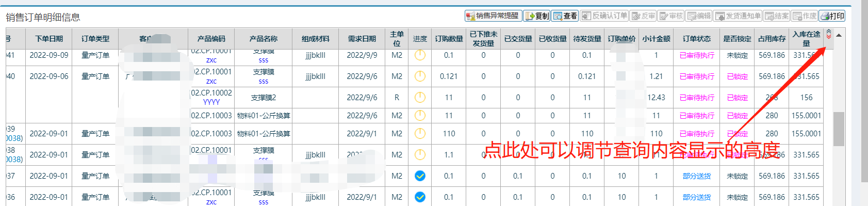Click the 打印 print button
Screen dimensions: 868x206
click(x=832, y=16)
